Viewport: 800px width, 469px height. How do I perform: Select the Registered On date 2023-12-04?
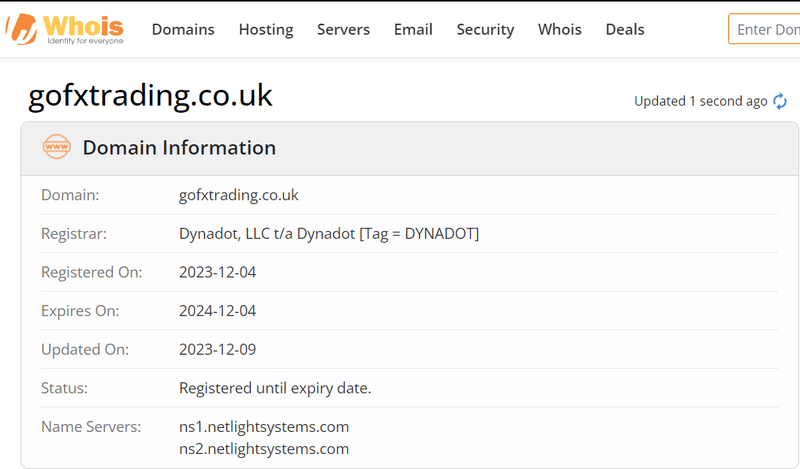point(217,272)
